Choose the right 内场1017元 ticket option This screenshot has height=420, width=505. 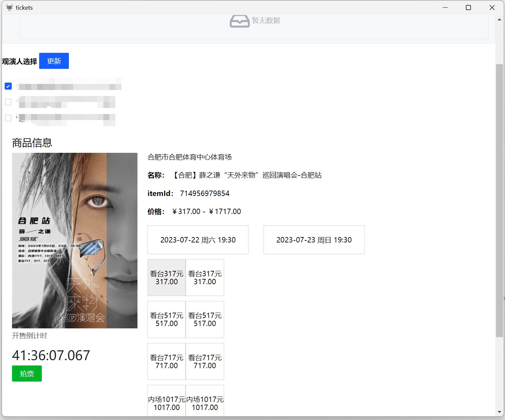(x=205, y=401)
